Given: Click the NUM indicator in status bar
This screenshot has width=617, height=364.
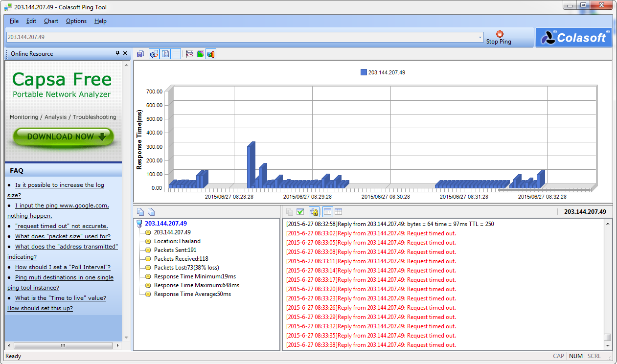Looking at the screenshot, I should coord(575,356).
